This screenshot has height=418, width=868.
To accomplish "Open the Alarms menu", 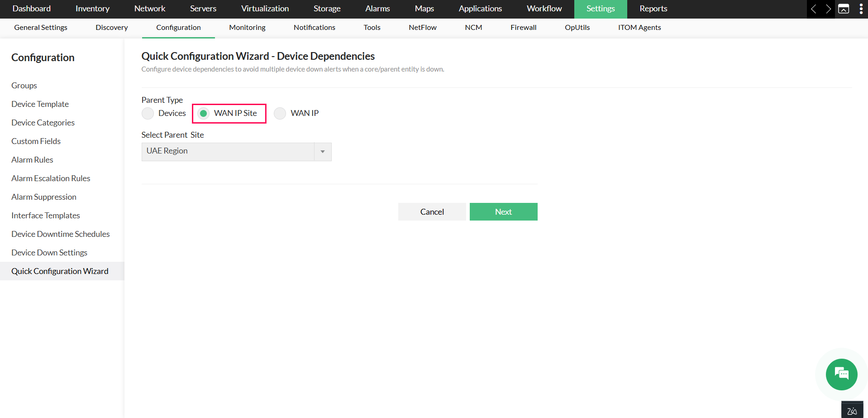I will 377,9.
